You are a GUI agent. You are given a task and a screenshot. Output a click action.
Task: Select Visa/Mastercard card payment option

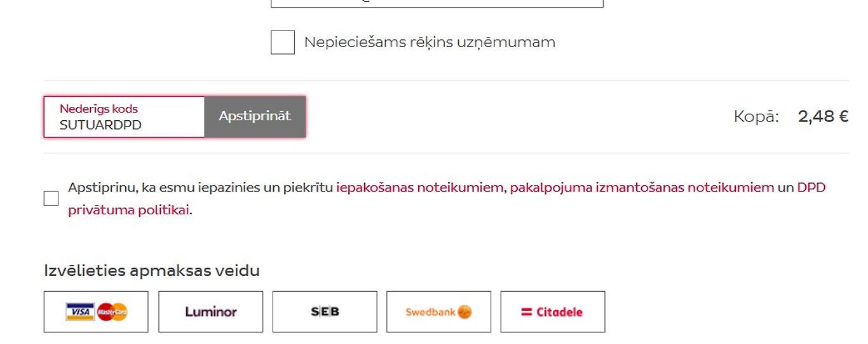click(96, 312)
